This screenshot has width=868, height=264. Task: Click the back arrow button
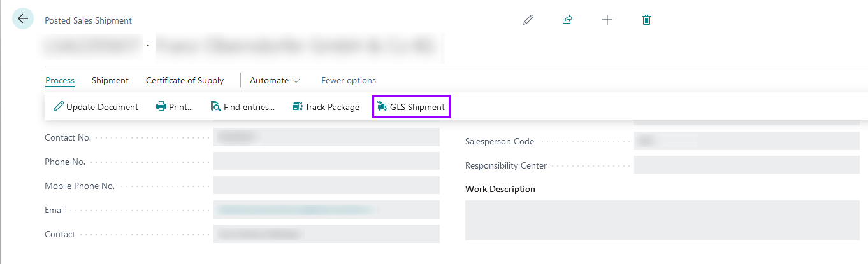tap(23, 19)
